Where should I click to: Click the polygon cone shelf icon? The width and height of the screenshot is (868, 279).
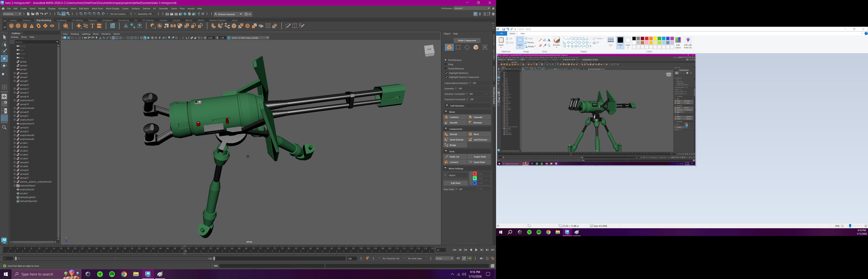pyautogui.click(x=32, y=26)
